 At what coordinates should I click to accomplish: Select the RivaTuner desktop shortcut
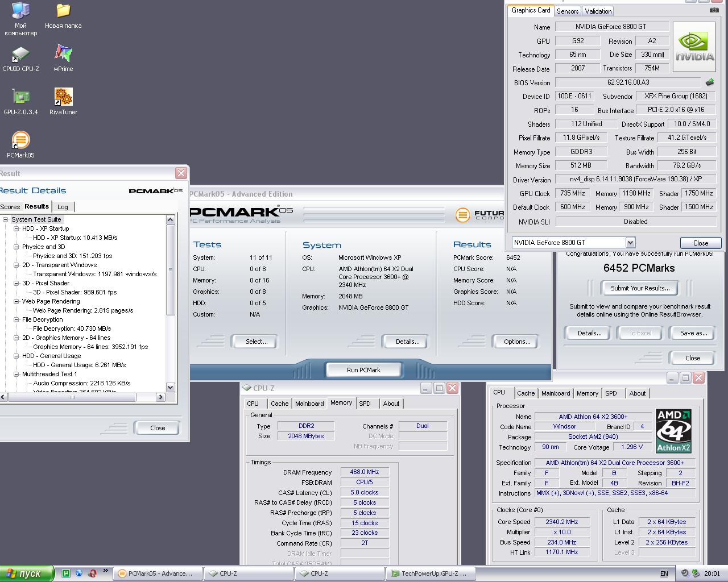point(63,102)
